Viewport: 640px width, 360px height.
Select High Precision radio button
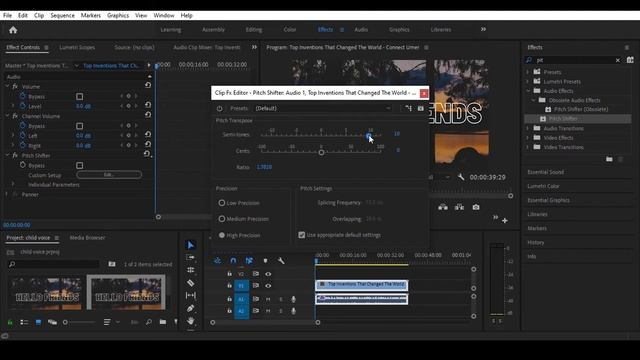tap(222, 235)
